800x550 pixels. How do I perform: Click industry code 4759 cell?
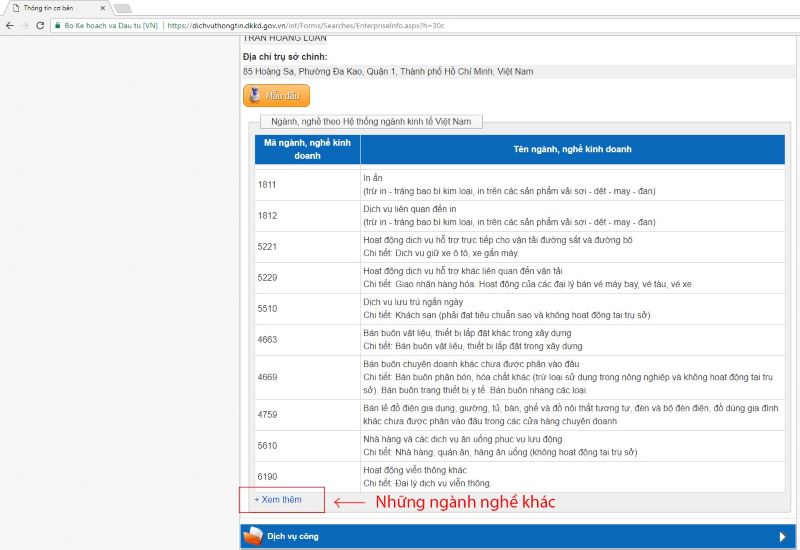(x=308, y=415)
